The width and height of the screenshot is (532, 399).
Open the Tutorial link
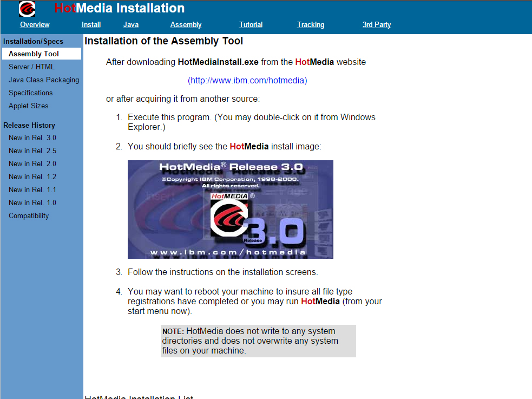[x=251, y=25]
